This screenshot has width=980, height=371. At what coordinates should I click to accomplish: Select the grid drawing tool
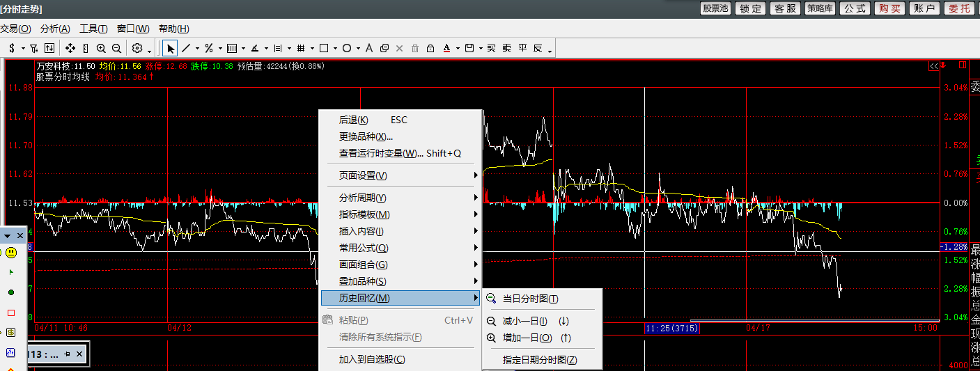[x=301, y=48]
